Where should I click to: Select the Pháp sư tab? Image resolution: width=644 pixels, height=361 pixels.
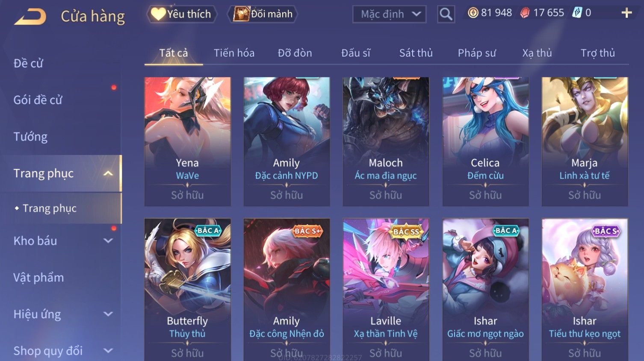coord(477,53)
